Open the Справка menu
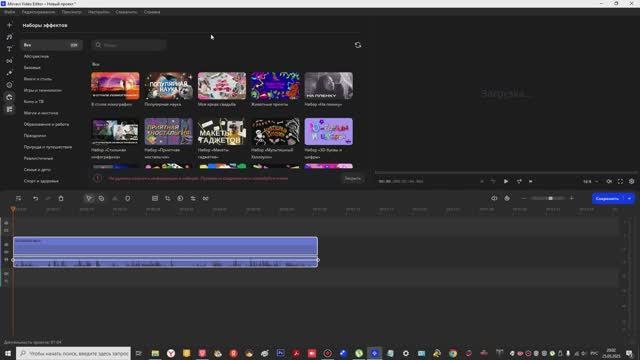This screenshot has width=640, height=360. (152, 12)
